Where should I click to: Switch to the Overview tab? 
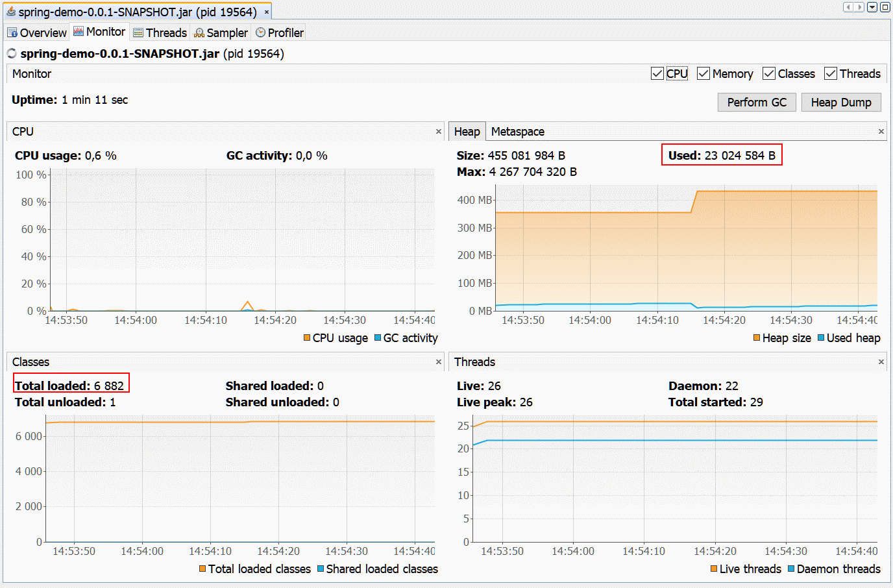point(37,33)
